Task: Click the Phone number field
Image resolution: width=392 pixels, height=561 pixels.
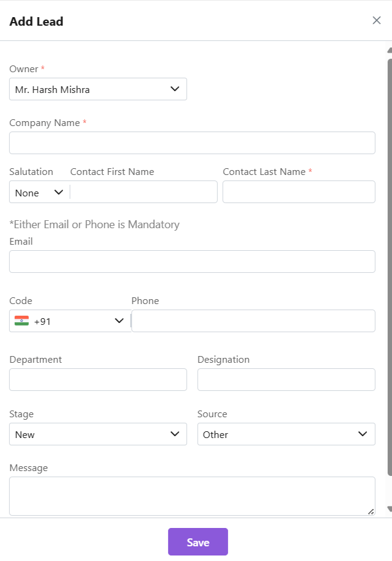Action: (253, 321)
